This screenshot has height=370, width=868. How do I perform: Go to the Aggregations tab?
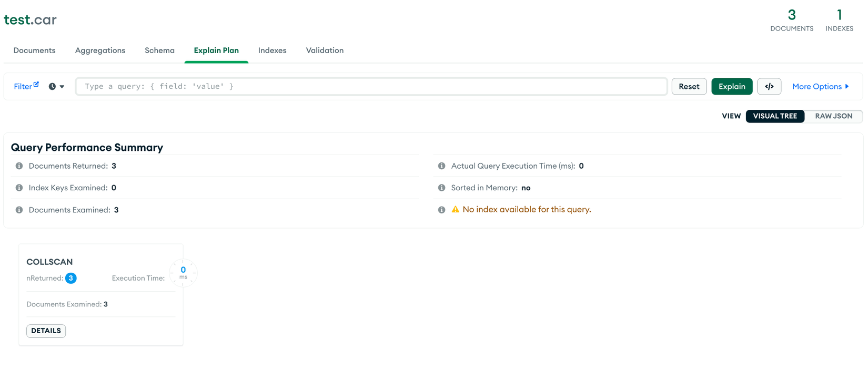(x=100, y=50)
